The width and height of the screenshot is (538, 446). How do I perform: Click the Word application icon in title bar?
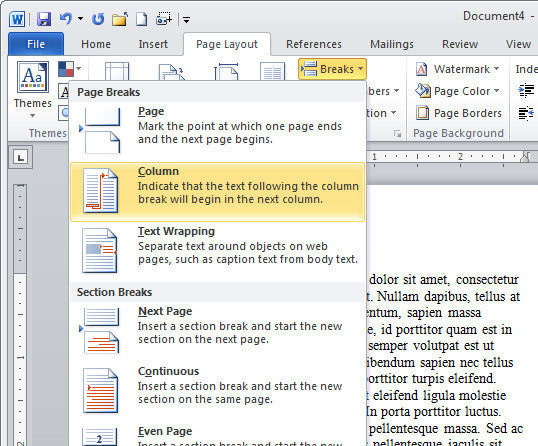(17, 19)
